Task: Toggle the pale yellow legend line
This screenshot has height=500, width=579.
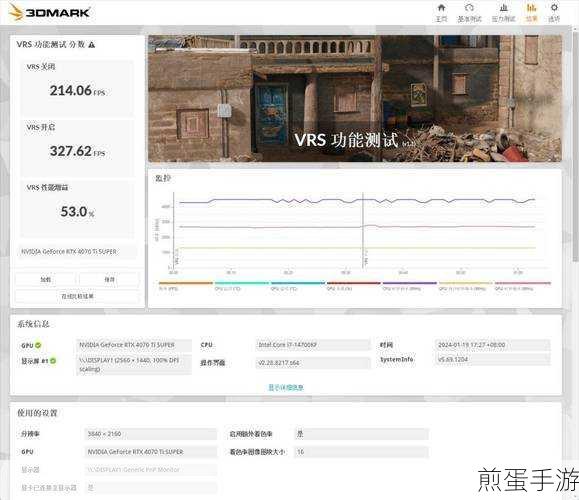Action: (466, 283)
